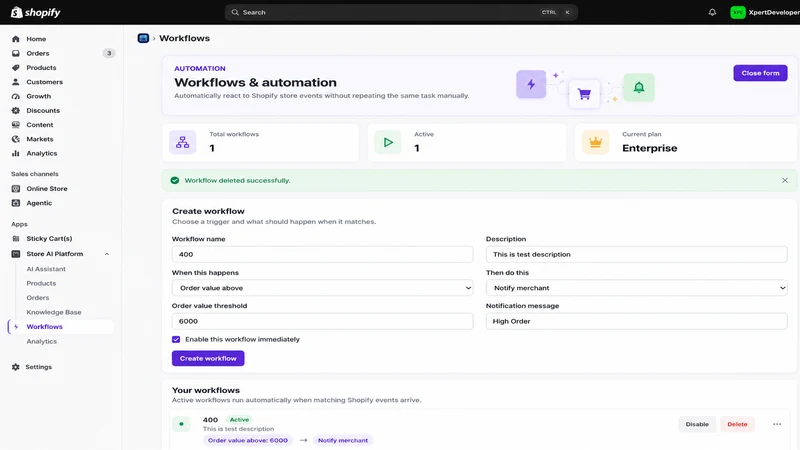Click the Active play icon
Viewport: 800px width, 450px height.
coord(388,142)
